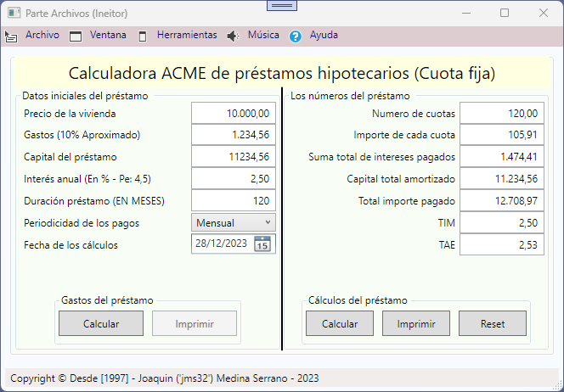Click the Importe de cada cuota value
This screenshot has width=564, height=392.
(502, 135)
